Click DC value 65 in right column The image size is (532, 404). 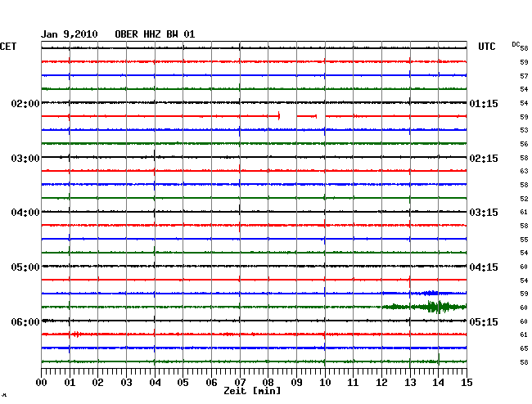[x=524, y=348]
